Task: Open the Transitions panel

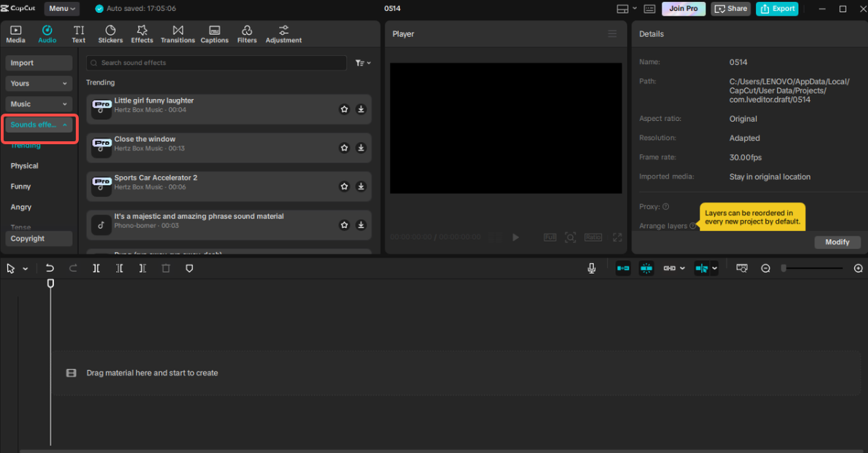Action: (x=178, y=34)
